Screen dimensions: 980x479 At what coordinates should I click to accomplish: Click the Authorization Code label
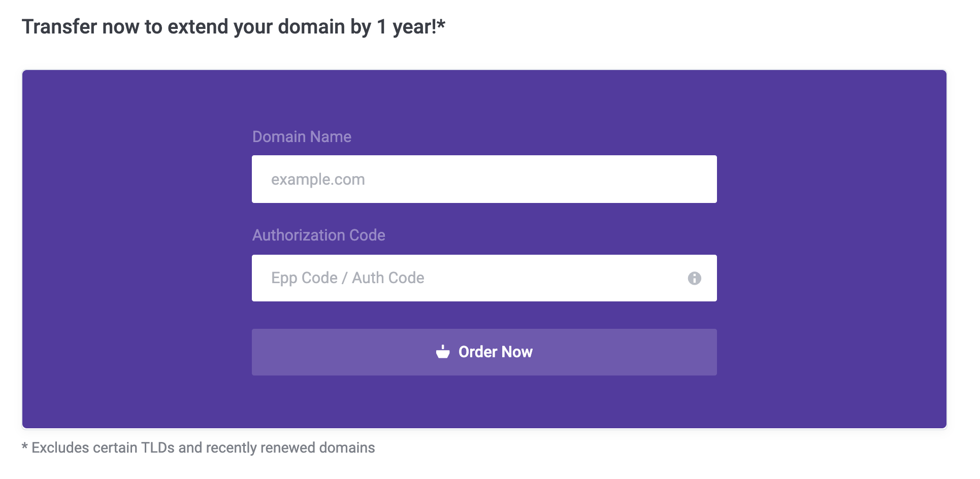[x=318, y=235]
